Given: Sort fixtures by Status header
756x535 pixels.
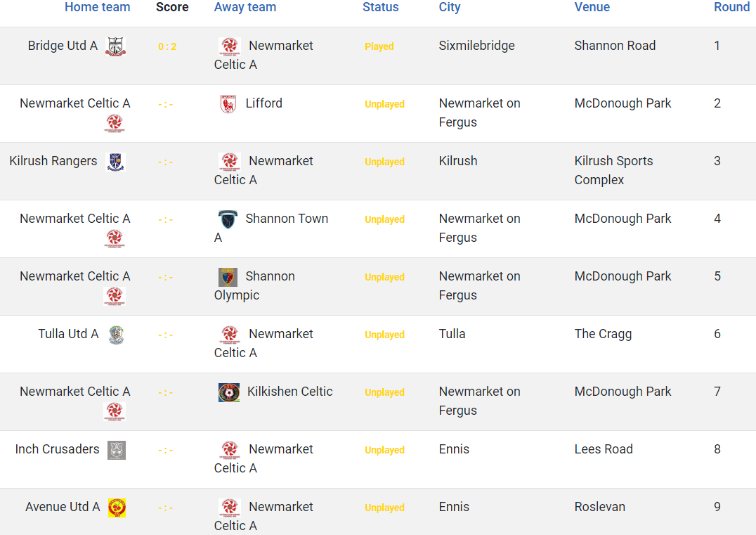Looking at the screenshot, I should tap(380, 7).
